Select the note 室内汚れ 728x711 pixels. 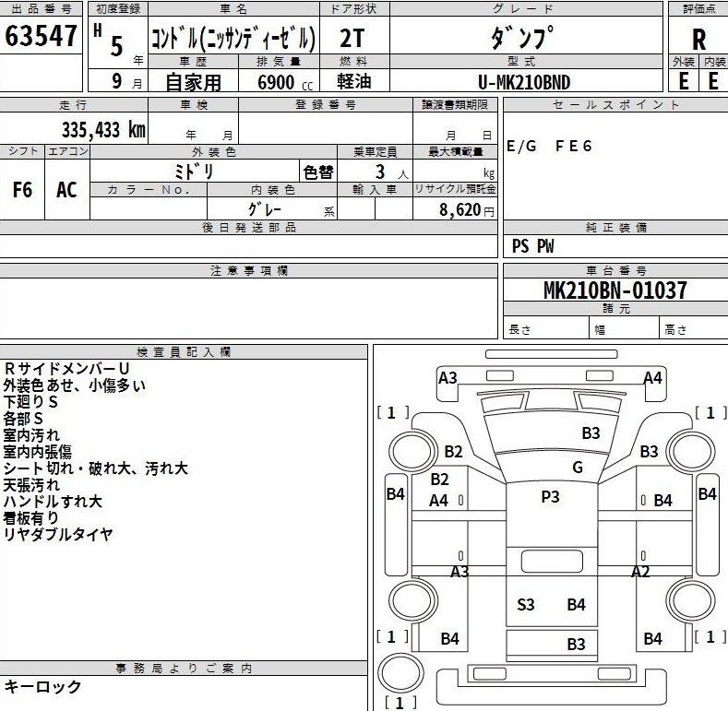(31, 435)
